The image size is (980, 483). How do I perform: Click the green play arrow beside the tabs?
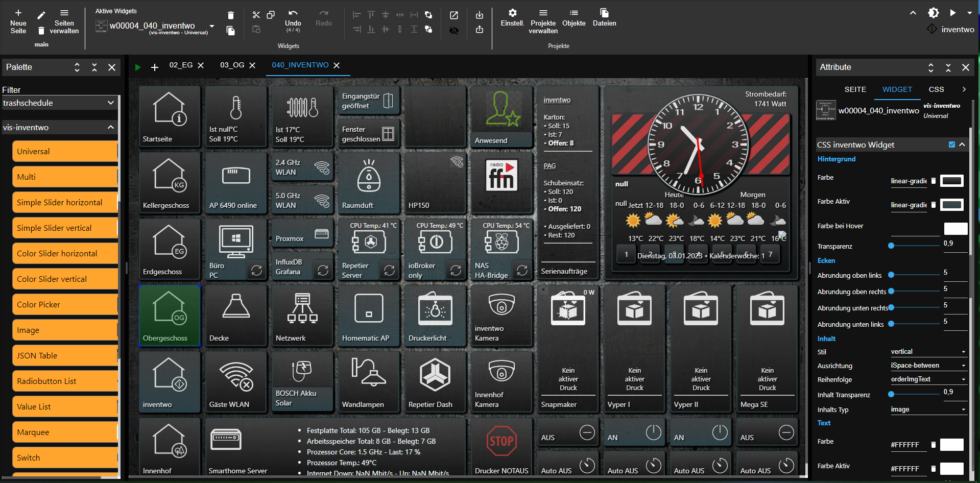137,67
